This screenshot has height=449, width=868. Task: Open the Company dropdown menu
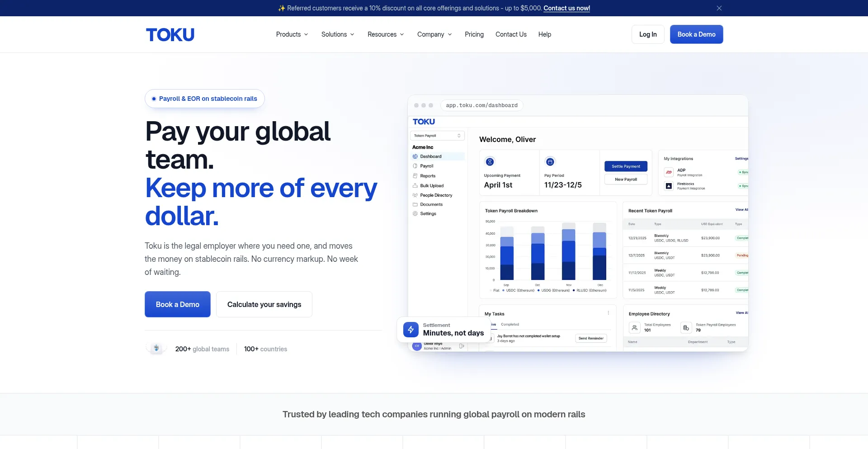[434, 34]
